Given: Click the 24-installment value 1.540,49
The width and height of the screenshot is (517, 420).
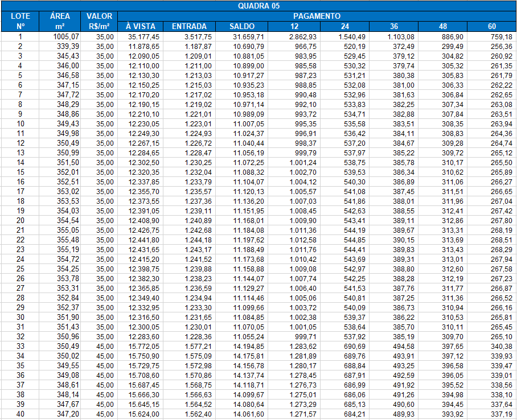Looking at the screenshot, I should pyautogui.click(x=351, y=36).
